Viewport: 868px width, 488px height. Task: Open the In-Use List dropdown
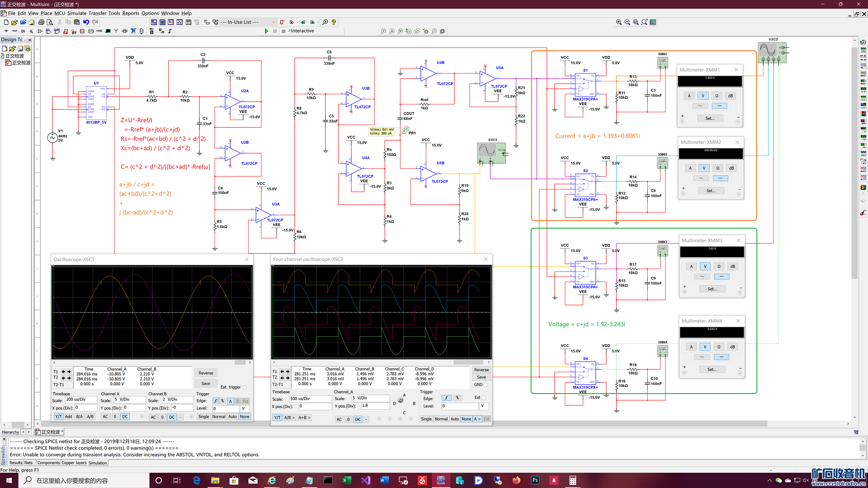[248, 22]
